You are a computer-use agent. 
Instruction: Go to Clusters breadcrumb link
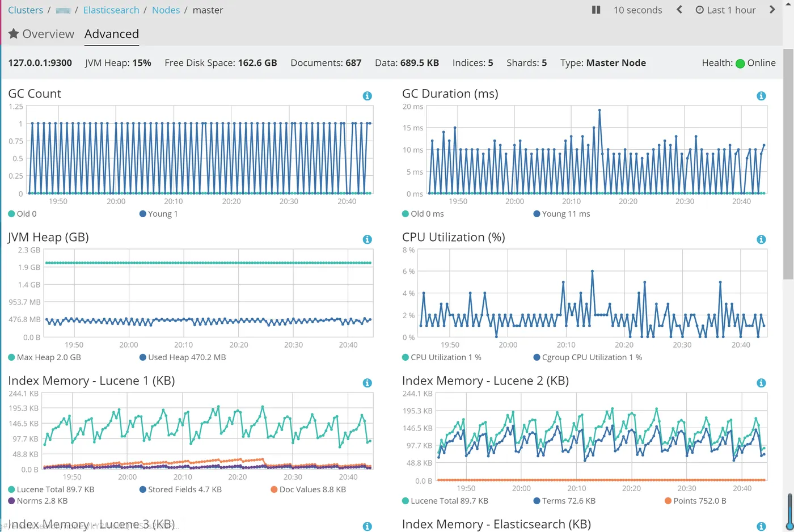26,10
